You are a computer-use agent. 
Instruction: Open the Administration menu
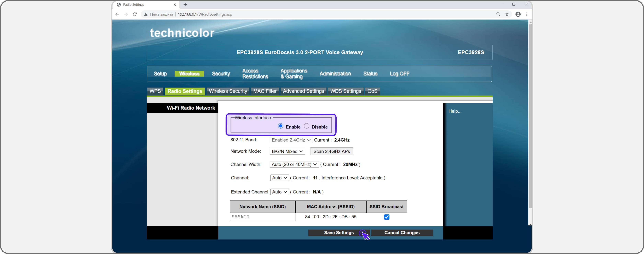tap(335, 74)
